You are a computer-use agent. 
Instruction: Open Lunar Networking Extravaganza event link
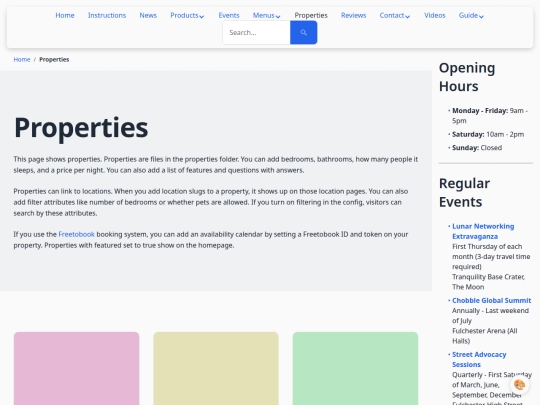coord(483,231)
